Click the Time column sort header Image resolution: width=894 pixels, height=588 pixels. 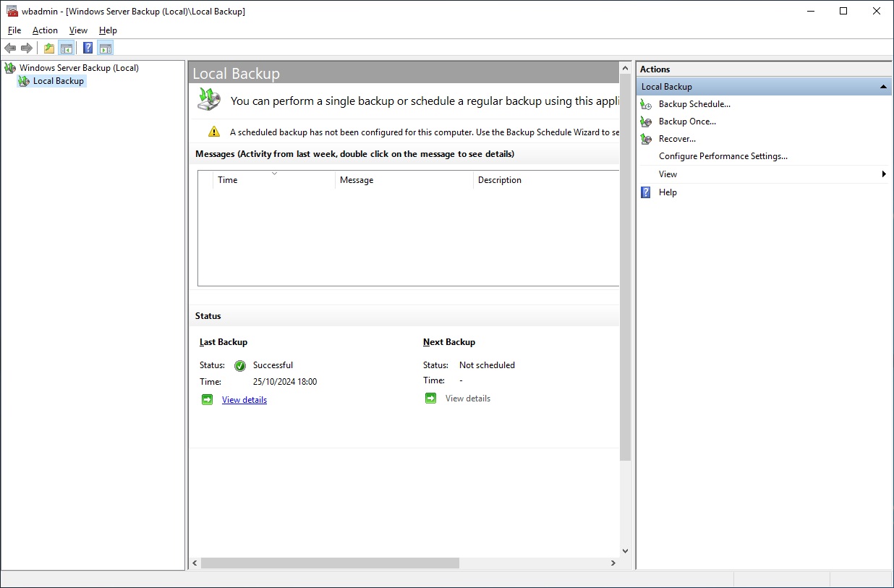[x=273, y=180]
